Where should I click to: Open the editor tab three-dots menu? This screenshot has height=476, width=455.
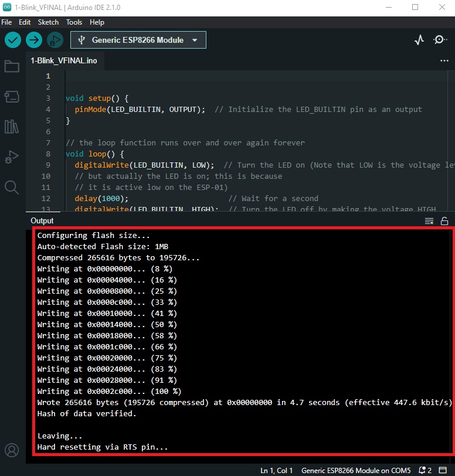[444, 60]
